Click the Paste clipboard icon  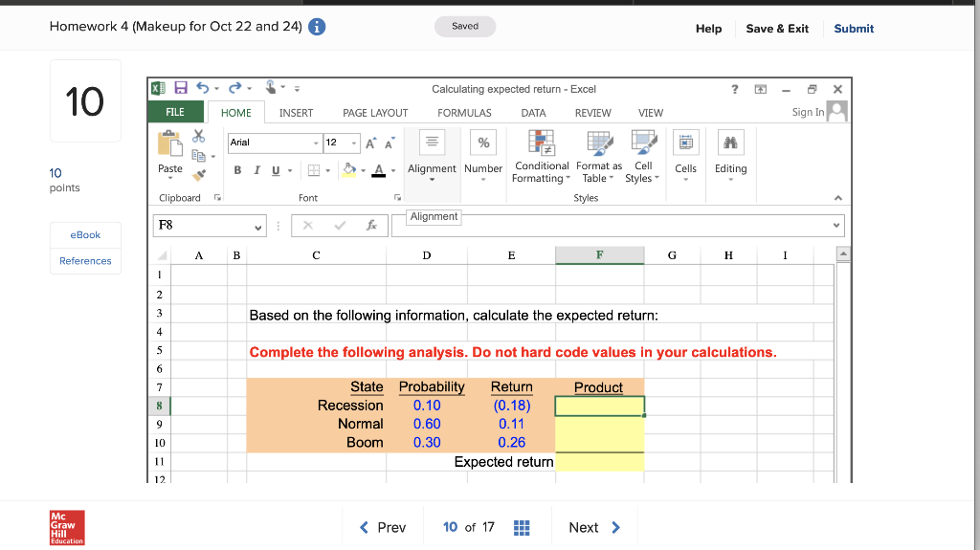coord(169,143)
